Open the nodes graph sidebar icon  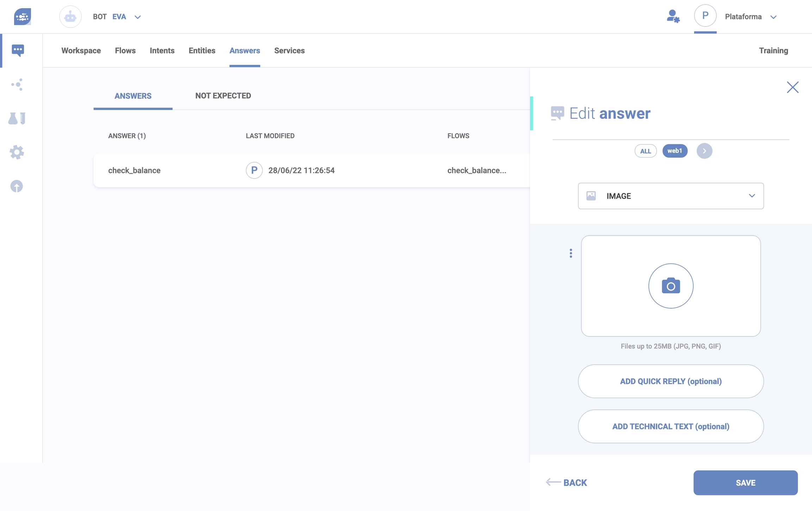click(x=17, y=85)
